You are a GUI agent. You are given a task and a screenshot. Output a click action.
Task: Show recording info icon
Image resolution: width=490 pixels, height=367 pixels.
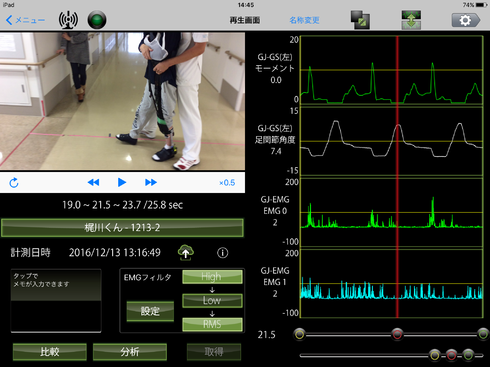tap(223, 253)
